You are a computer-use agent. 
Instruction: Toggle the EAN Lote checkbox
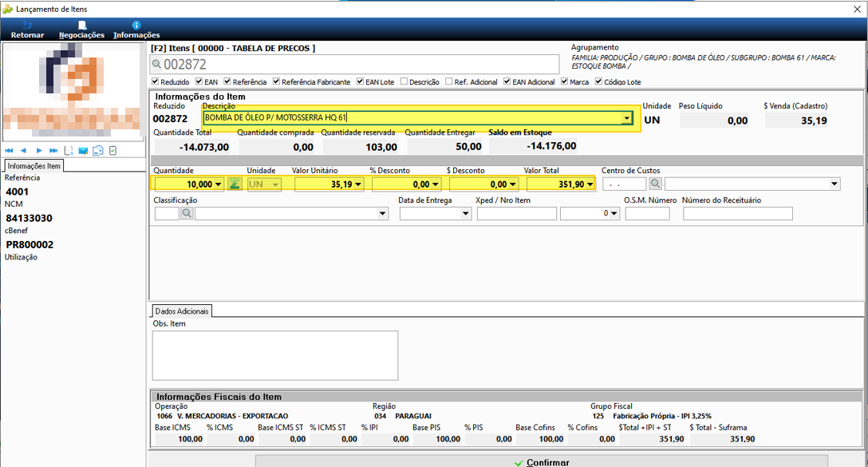(360, 81)
